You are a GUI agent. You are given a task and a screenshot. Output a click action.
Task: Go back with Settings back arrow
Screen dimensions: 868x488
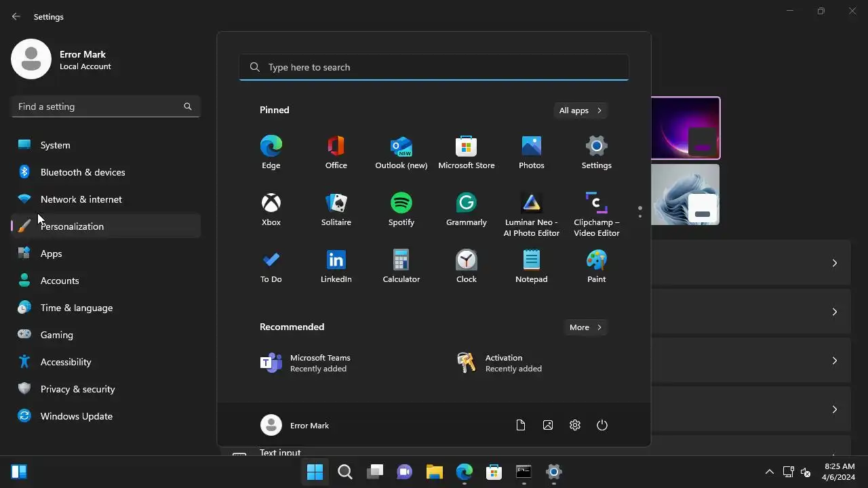(16, 16)
